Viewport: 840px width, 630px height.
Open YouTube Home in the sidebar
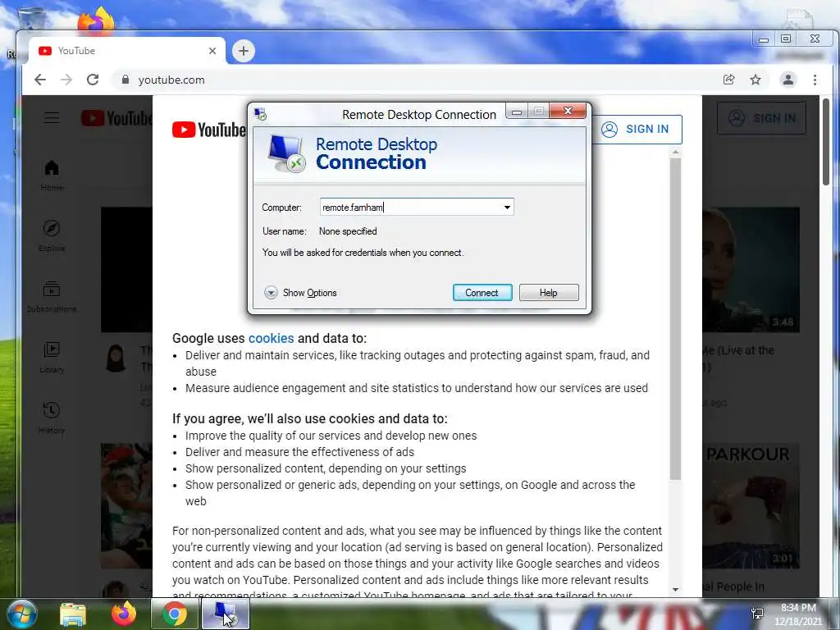[52, 176]
